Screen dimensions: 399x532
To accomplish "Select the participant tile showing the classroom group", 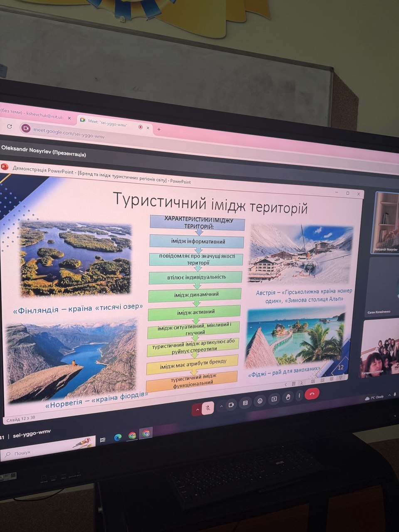I will 379,348.
